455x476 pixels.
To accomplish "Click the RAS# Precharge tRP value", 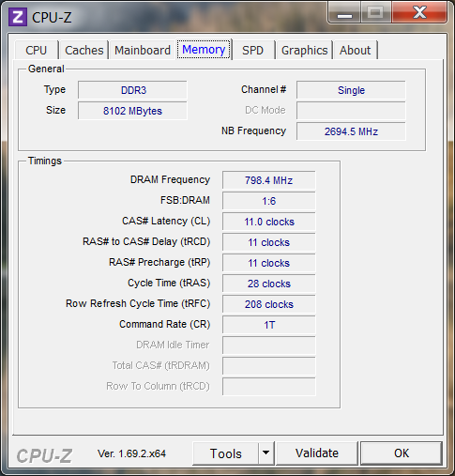I will [269, 263].
